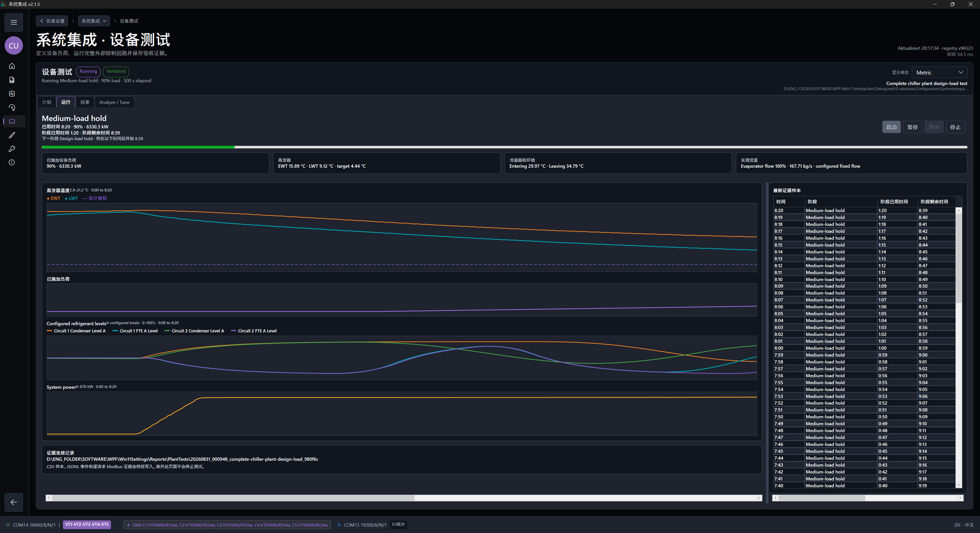The image size is (980, 533).
Task: Click the COM13 blue connection indicator
Action: click(x=339, y=525)
